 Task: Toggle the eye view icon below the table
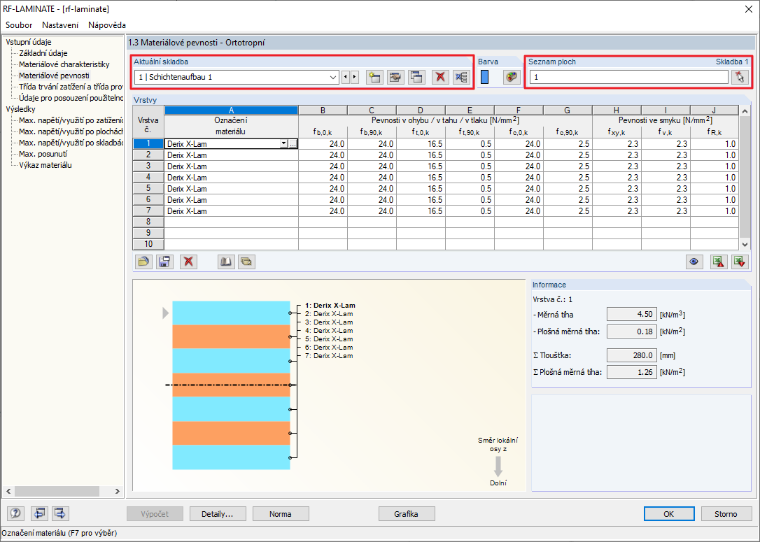[694, 262]
